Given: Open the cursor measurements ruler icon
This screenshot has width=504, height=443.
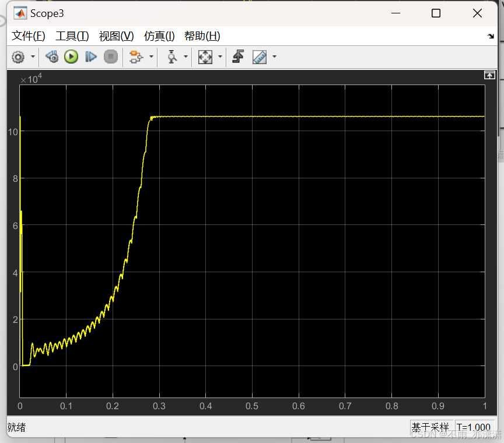Looking at the screenshot, I should (x=260, y=57).
